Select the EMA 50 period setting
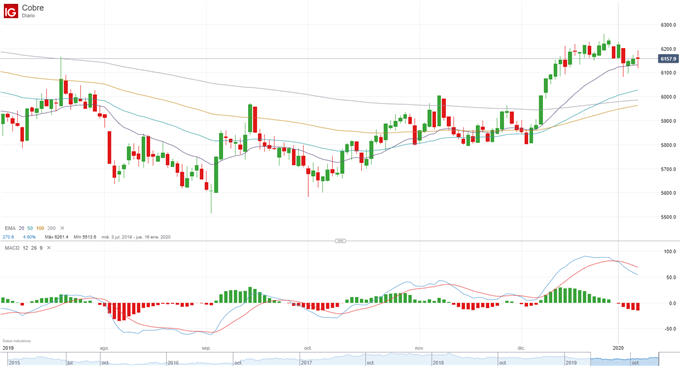 (x=30, y=228)
